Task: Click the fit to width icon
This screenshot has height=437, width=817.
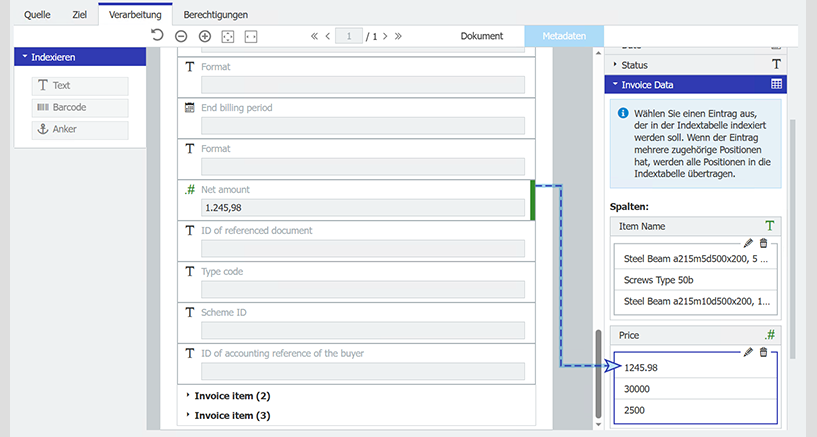Action: pos(251,36)
